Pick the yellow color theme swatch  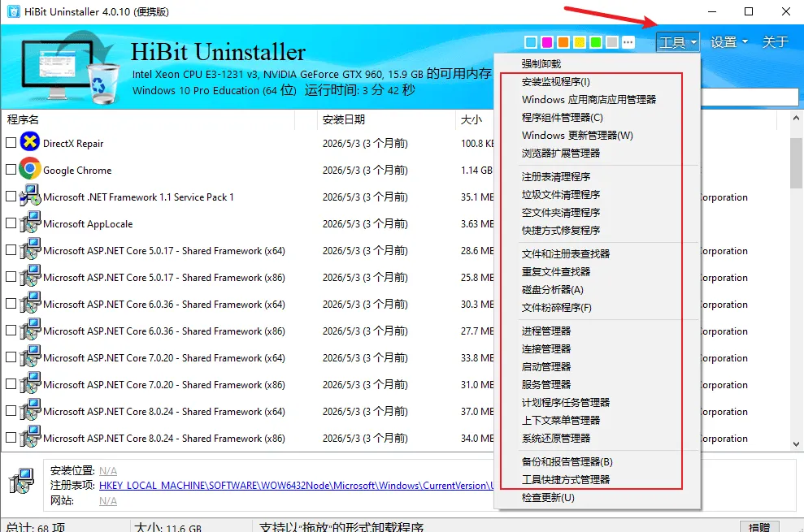pyautogui.click(x=580, y=42)
